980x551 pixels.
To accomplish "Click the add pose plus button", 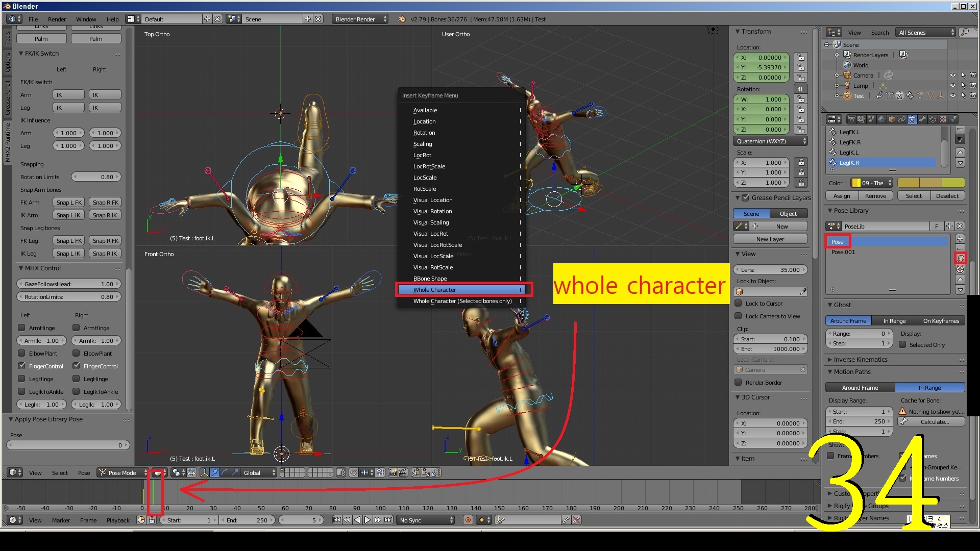I will 960,239.
